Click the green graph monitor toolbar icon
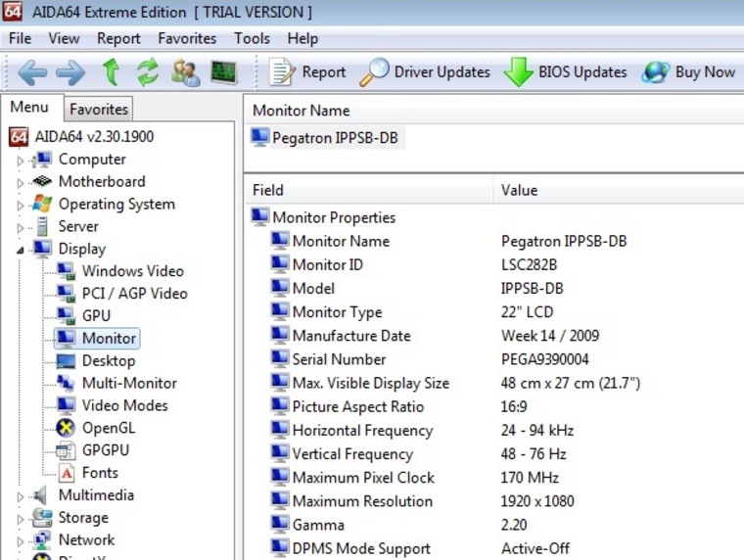744x560 pixels. coord(223,72)
